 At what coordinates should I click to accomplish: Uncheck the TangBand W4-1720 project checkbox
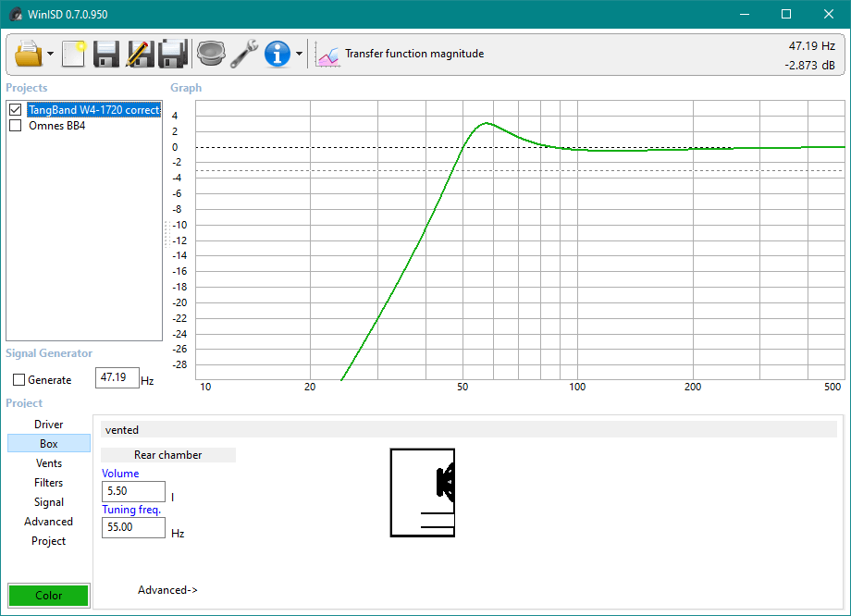click(15, 110)
